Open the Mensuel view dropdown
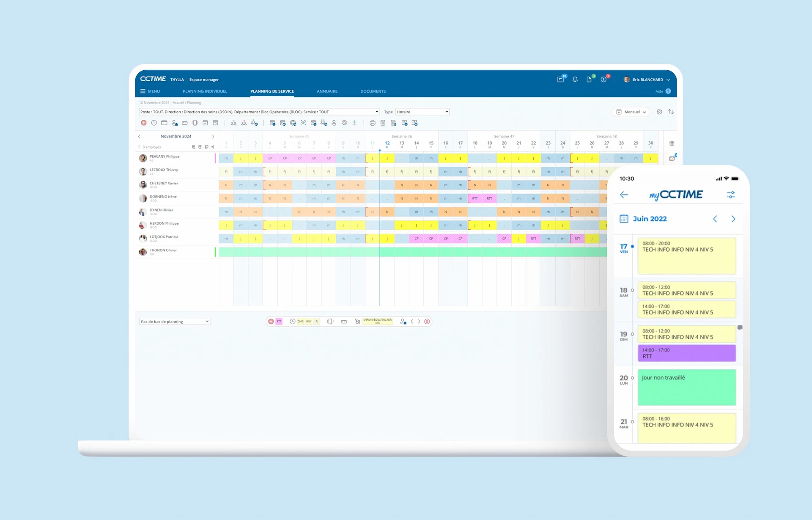Viewport: 812px width, 520px height. click(631, 112)
